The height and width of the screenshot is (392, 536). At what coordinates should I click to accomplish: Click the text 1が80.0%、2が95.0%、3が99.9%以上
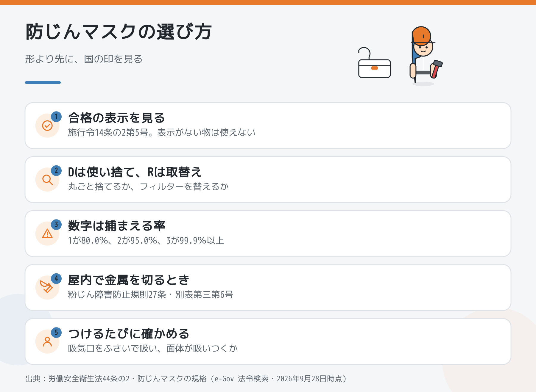[146, 240]
